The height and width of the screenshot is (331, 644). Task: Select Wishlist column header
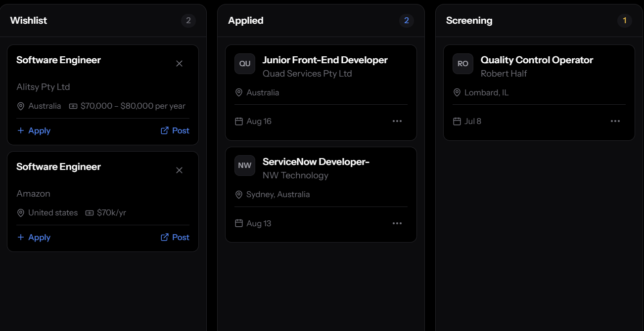[x=29, y=21]
